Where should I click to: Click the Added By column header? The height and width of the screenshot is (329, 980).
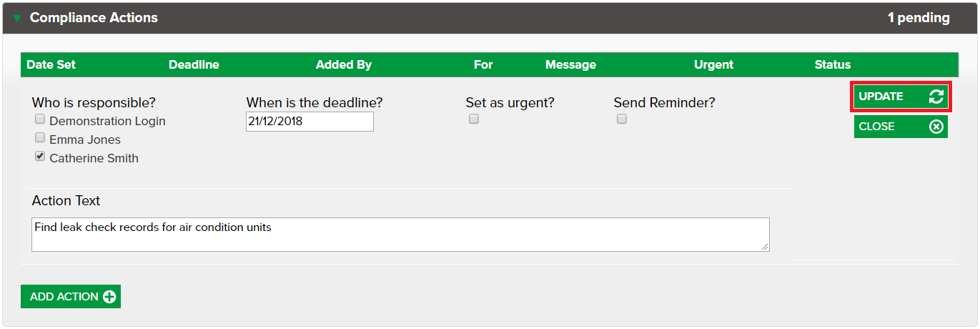[344, 64]
